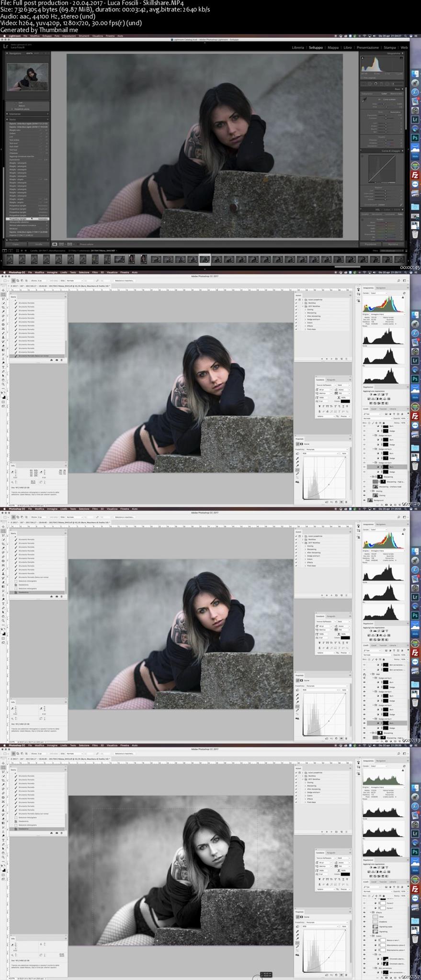This screenshot has height=980, width=421.
Task: Click Reimposta button in the Lightroom frame
Action: (x=393, y=244)
